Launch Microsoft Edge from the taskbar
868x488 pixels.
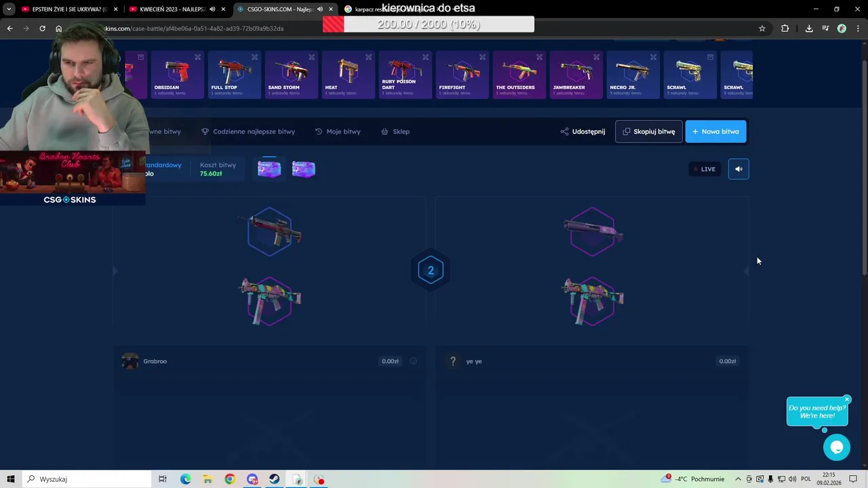click(x=186, y=479)
